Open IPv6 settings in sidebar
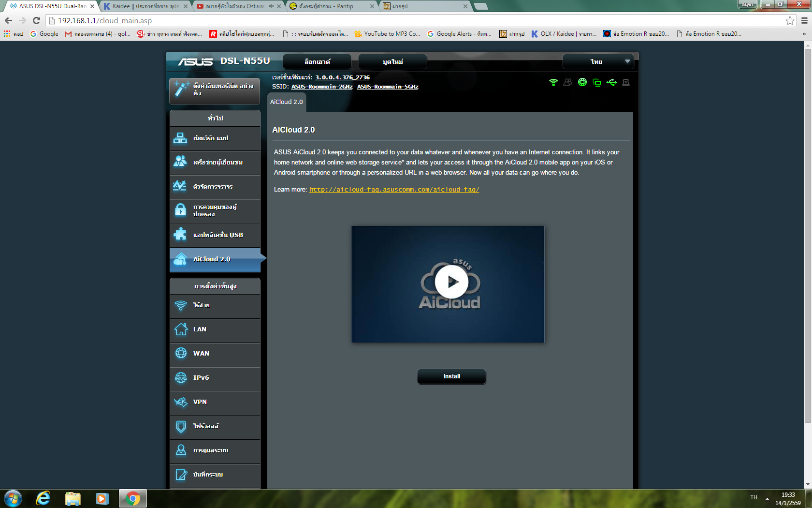812x508 pixels. (x=215, y=378)
